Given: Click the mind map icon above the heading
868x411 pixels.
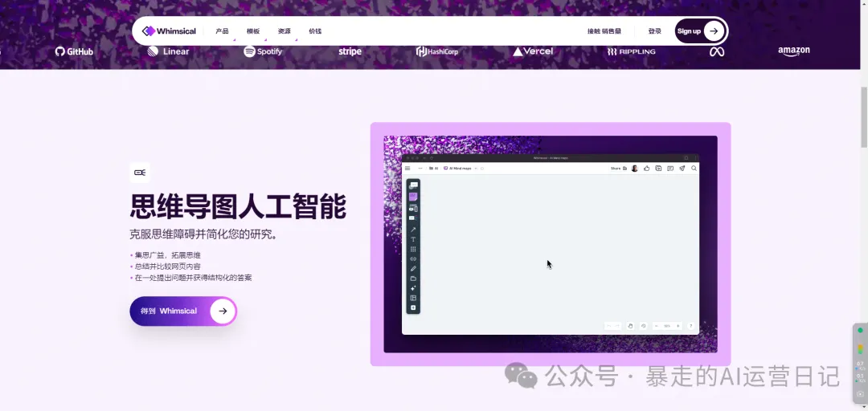Looking at the screenshot, I should (x=140, y=173).
